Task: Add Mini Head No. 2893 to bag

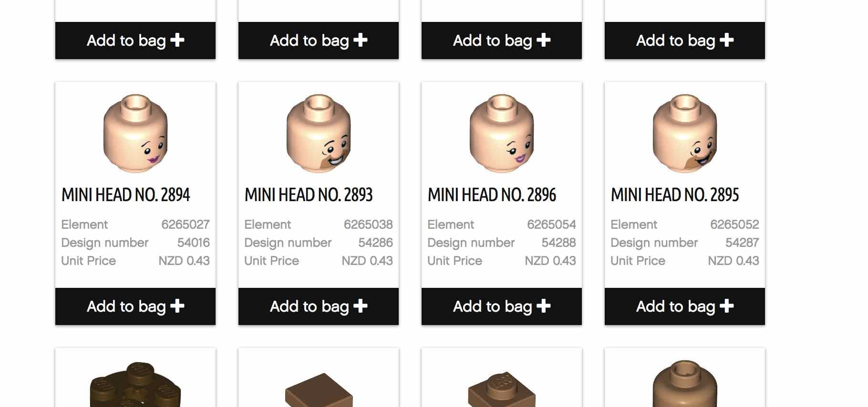Action: coord(319,306)
